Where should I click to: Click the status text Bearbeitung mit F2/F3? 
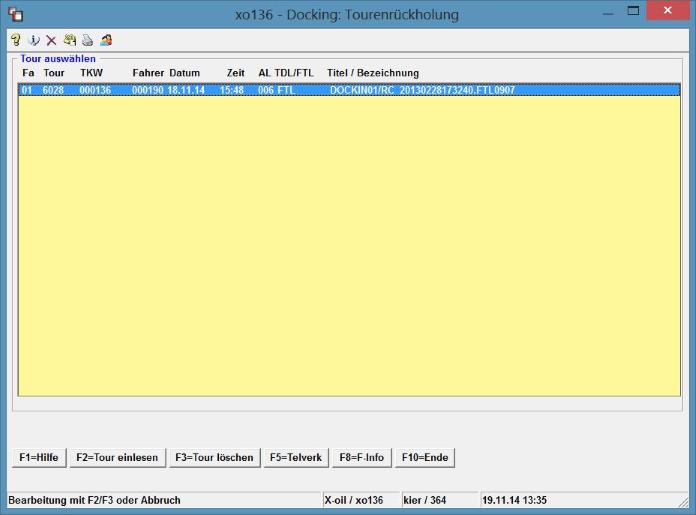click(x=95, y=500)
